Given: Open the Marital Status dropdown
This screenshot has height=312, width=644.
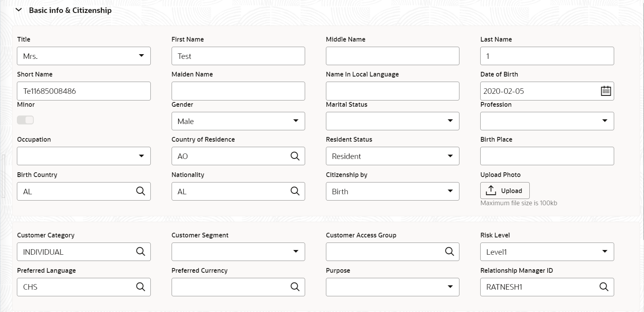Looking at the screenshot, I should click(392, 121).
